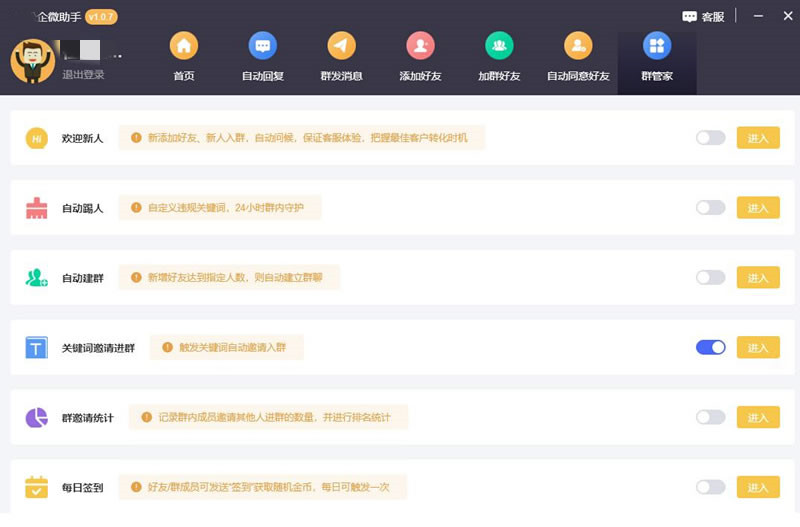This screenshot has height=527, width=800.
Task: Switch to the 群发消息 tab label
Action: click(x=341, y=76)
